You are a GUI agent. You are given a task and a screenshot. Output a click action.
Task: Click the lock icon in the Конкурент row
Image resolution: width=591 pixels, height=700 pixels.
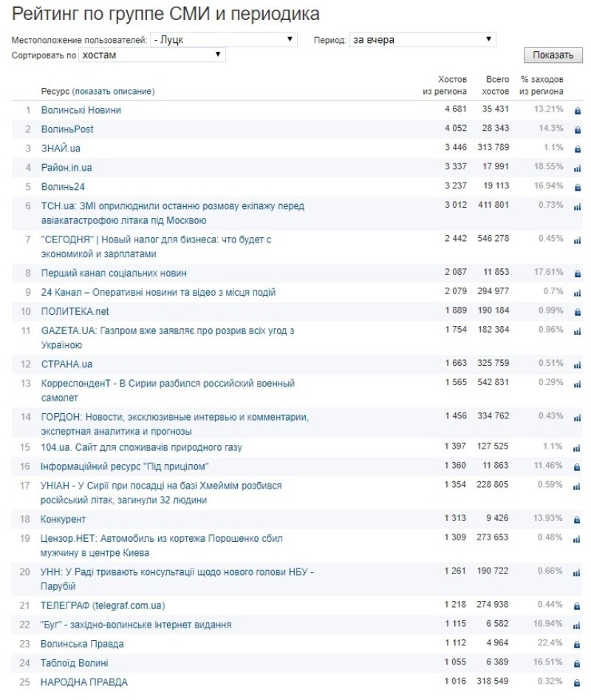578,520
